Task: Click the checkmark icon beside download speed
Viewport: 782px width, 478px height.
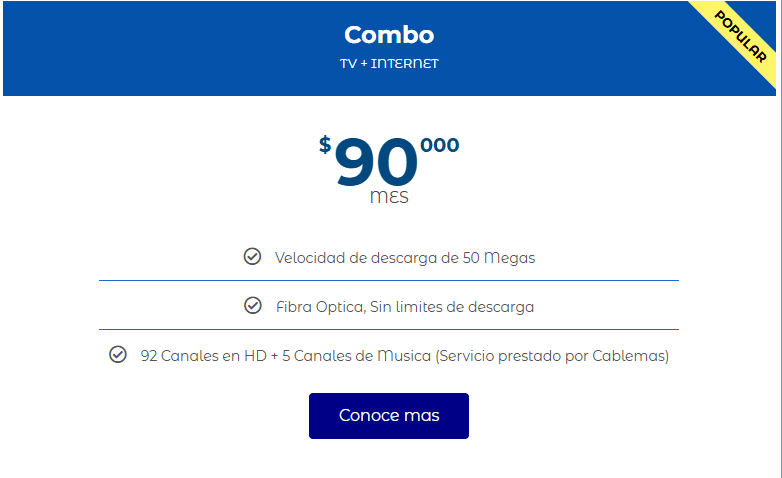Action: pyautogui.click(x=252, y=257)
